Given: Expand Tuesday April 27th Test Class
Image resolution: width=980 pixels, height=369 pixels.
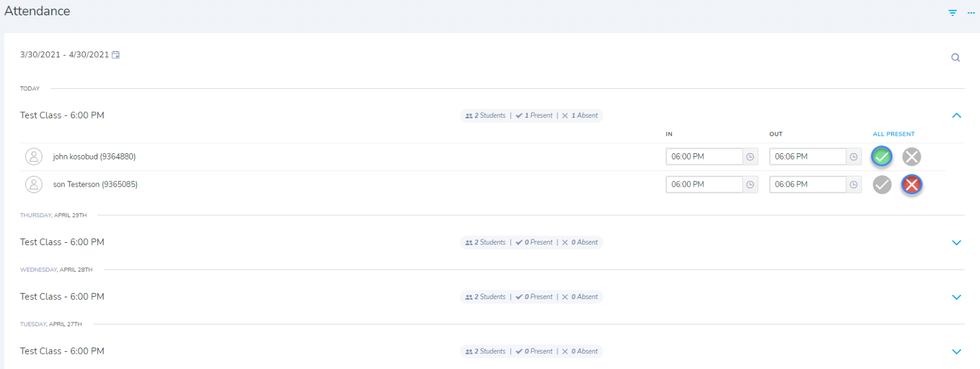Looking at the screenshot, I should tap(957, 352).
